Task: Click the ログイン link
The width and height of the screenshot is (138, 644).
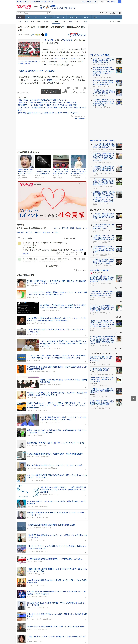Action: point(42,8)
